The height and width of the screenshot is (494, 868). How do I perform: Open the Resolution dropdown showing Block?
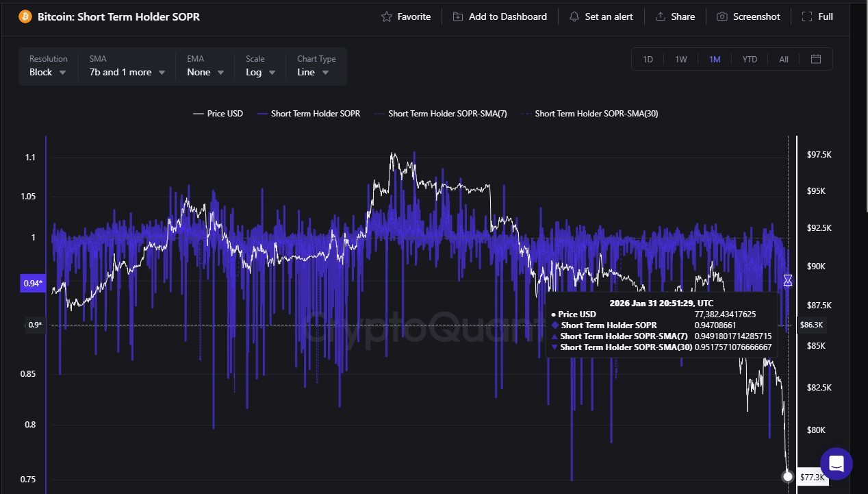pos(48,72)
